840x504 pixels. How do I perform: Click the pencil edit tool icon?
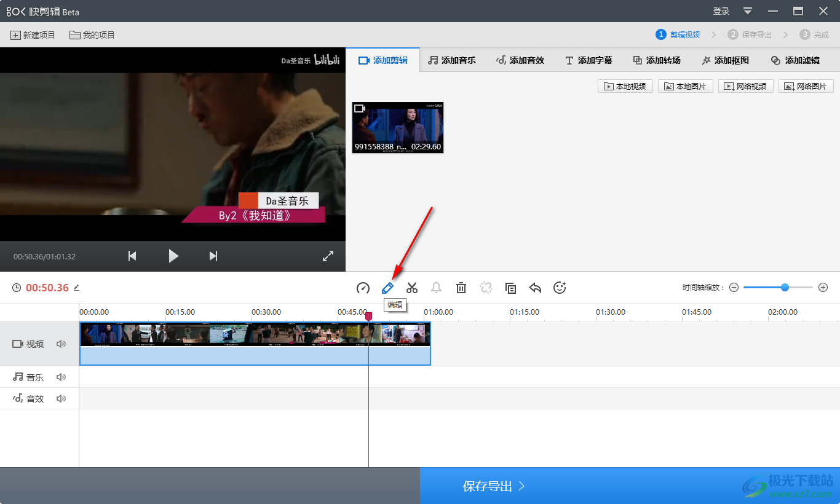click(387, 288)
